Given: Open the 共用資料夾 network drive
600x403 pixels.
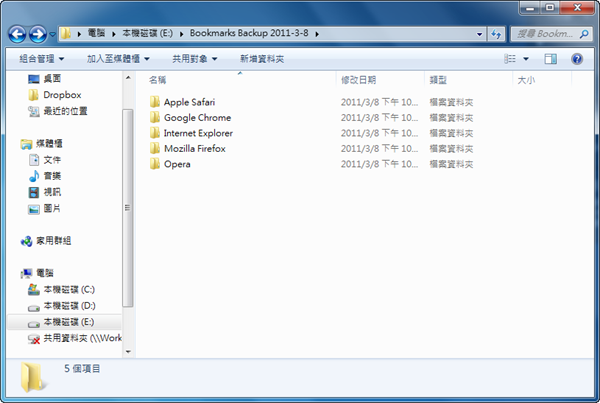Looking at the screenshot, I should (82, 338).
